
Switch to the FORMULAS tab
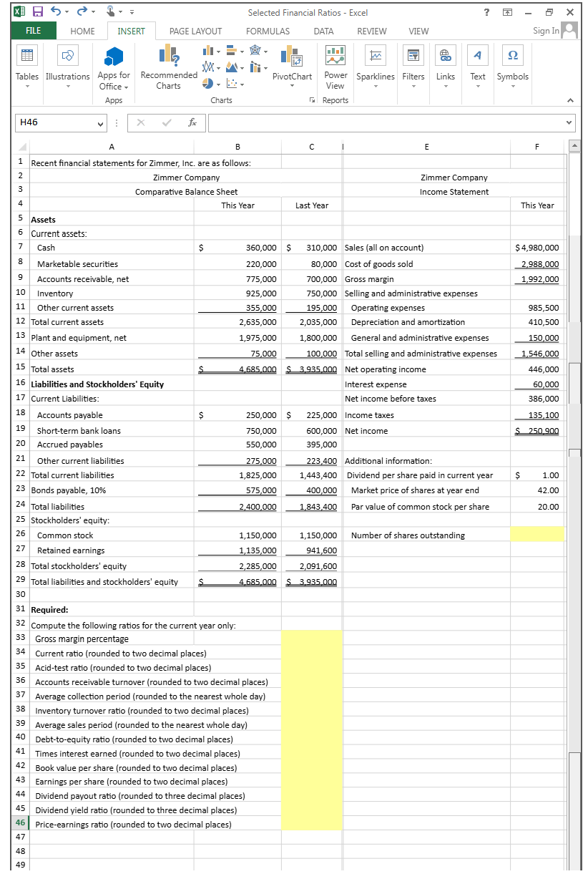click(268, 31)
